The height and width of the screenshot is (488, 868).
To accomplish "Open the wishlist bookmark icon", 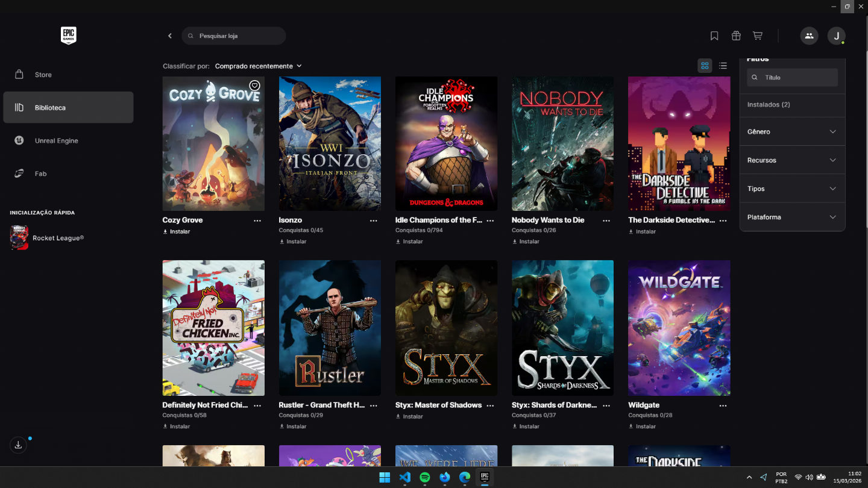I will (714, 36).
